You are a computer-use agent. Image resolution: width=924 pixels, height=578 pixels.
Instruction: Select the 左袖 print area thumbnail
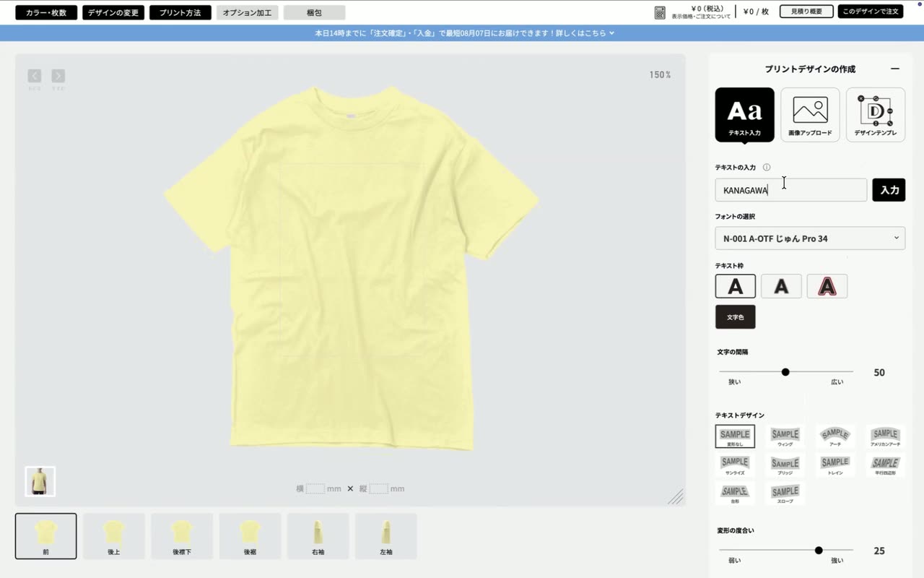point(386,536)
